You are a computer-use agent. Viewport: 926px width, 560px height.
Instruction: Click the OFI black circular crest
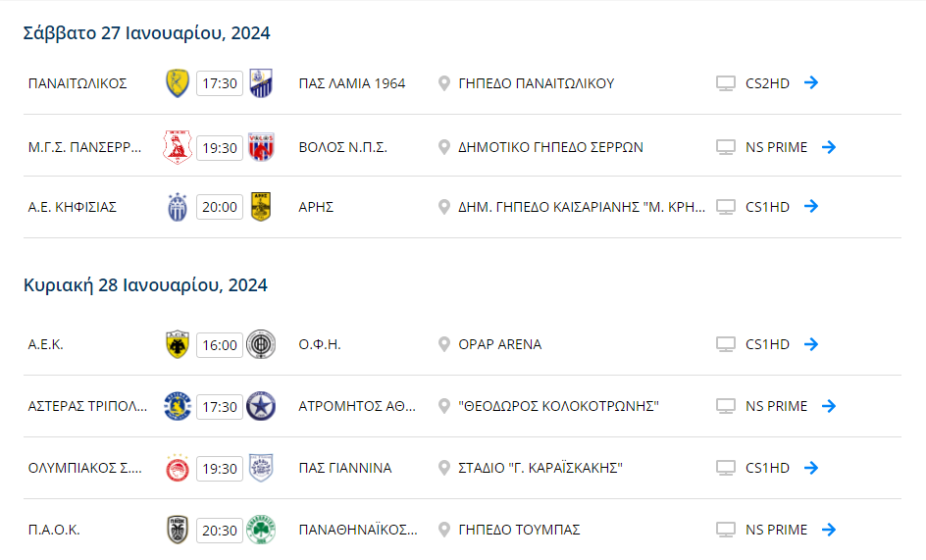261,344
